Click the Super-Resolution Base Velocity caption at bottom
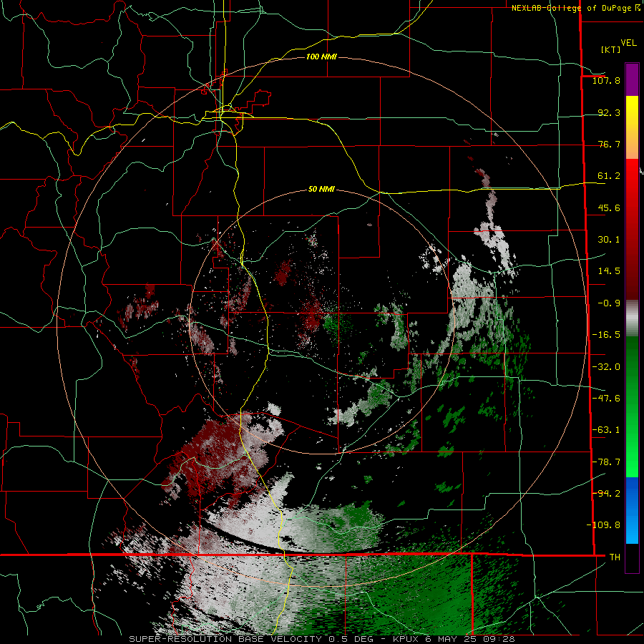The height and width of the screenshot is (644, 644). pos(321,639)
